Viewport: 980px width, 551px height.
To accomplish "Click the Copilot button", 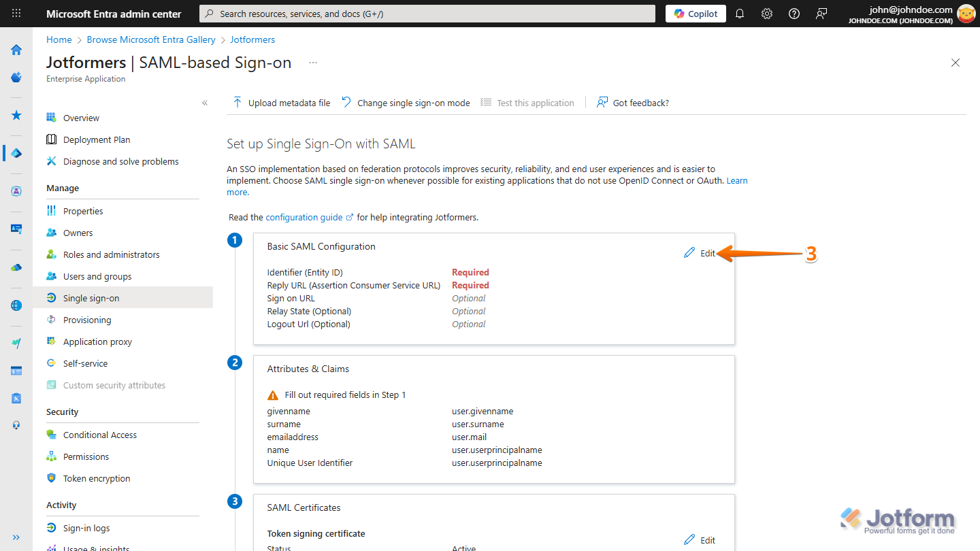I will pyautogui.click(x=696, y=14).
